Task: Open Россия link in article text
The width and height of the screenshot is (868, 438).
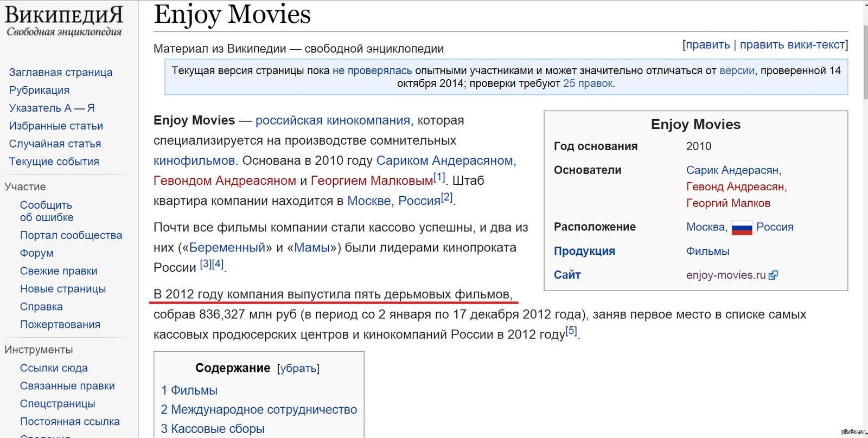Action: tap(419, 201)
